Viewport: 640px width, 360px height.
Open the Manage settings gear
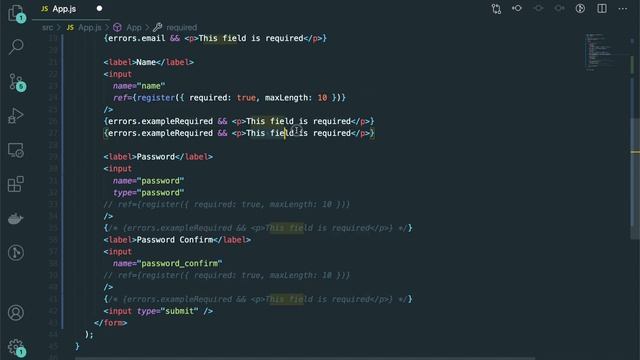coord(16,347)
